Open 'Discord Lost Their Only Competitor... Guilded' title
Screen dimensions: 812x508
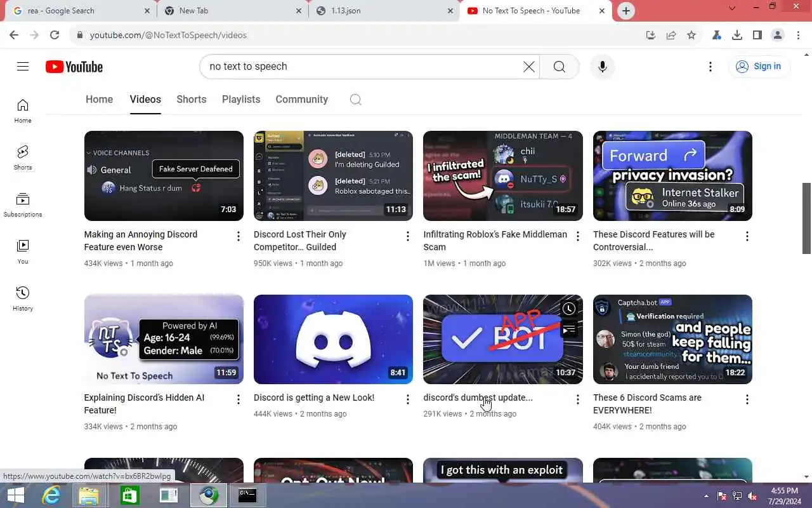300,241
